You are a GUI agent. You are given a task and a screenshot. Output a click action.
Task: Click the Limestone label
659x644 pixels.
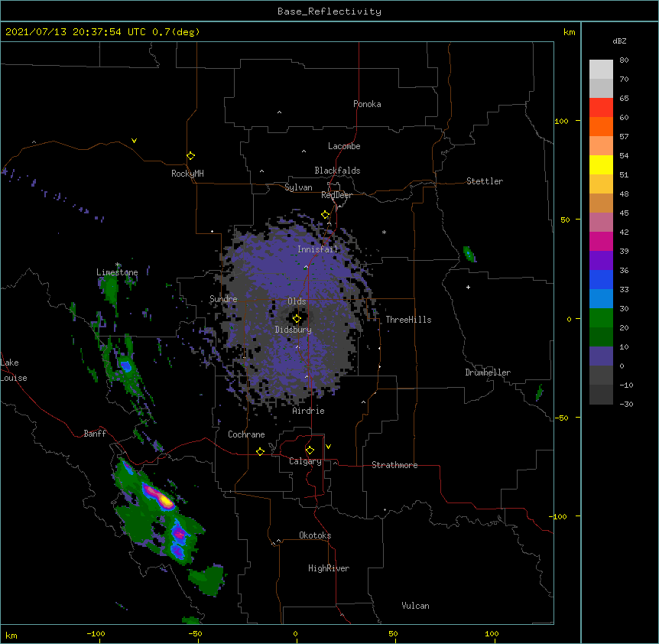(117, 272)
